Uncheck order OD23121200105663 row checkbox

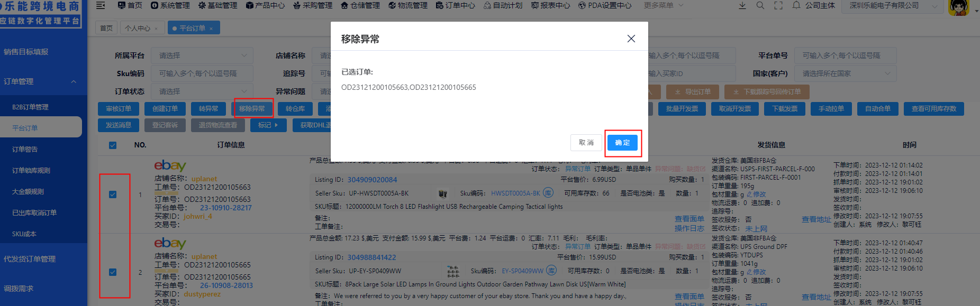113,194
